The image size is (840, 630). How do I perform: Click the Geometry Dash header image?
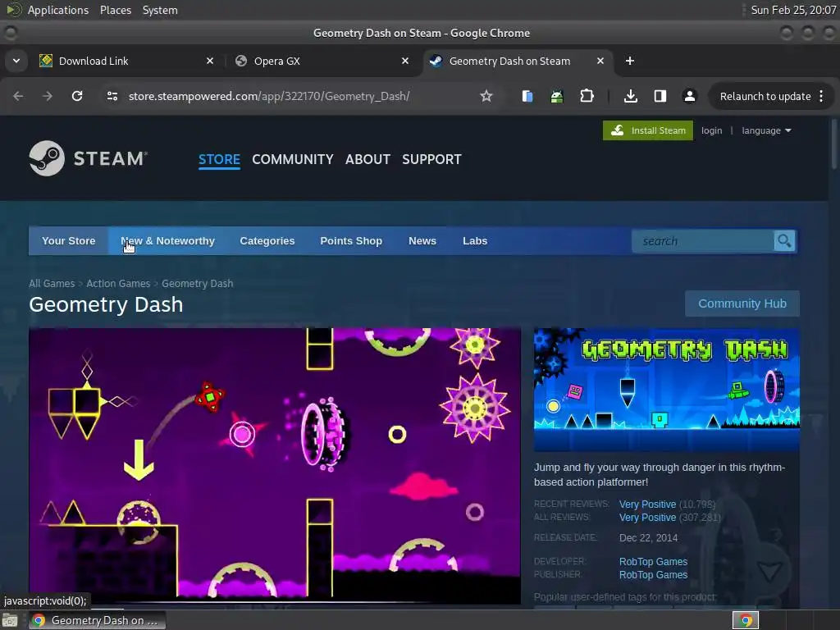pyautogui.click(x=666, y=390)
